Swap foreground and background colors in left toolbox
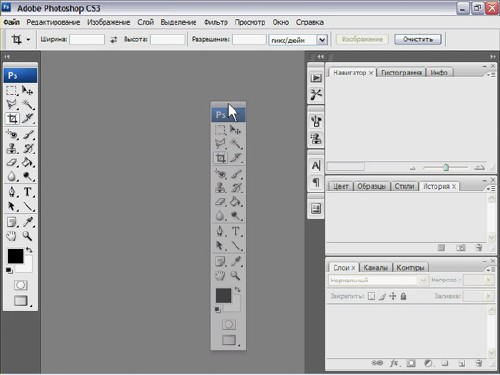 pyautogui.click(x=29, y=250)
